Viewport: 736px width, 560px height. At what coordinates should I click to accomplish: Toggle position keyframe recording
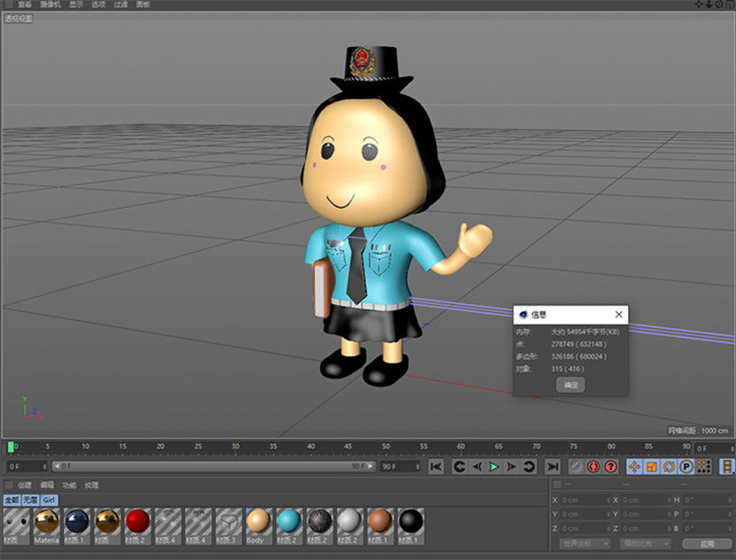[634, 466]
